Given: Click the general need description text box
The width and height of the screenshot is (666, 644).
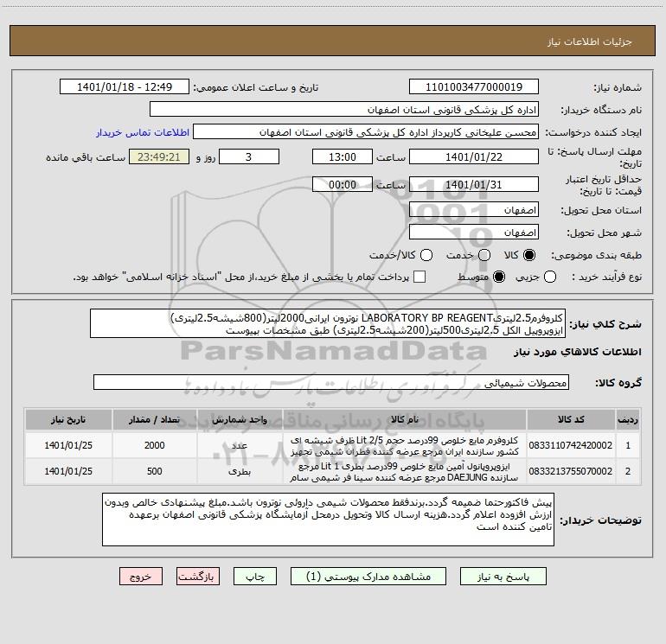Looking at the screenshot, I should 328,323.
